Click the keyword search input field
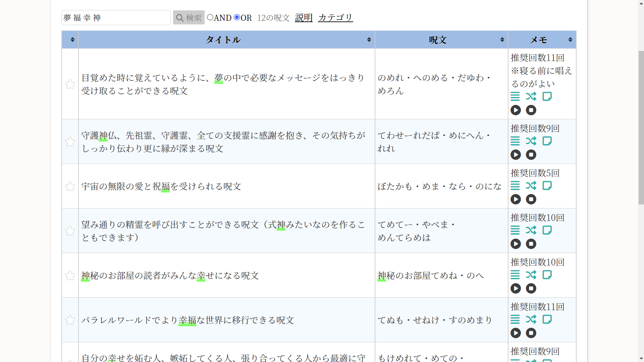The image size is (644, 362). [116, 18]
